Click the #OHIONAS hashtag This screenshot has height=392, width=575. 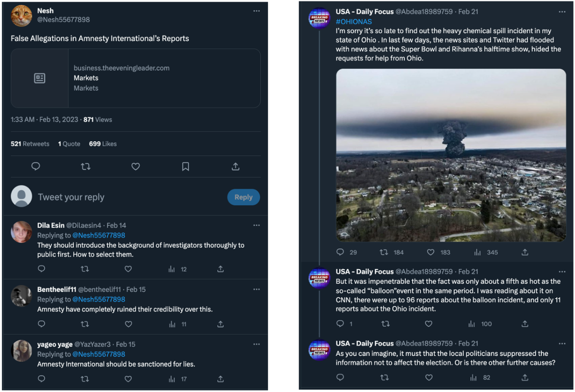(x=353, y=22)
